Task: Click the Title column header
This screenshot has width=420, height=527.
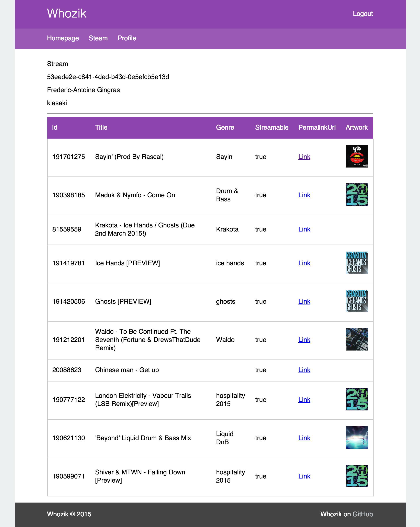Action: (x=101, y=127)
